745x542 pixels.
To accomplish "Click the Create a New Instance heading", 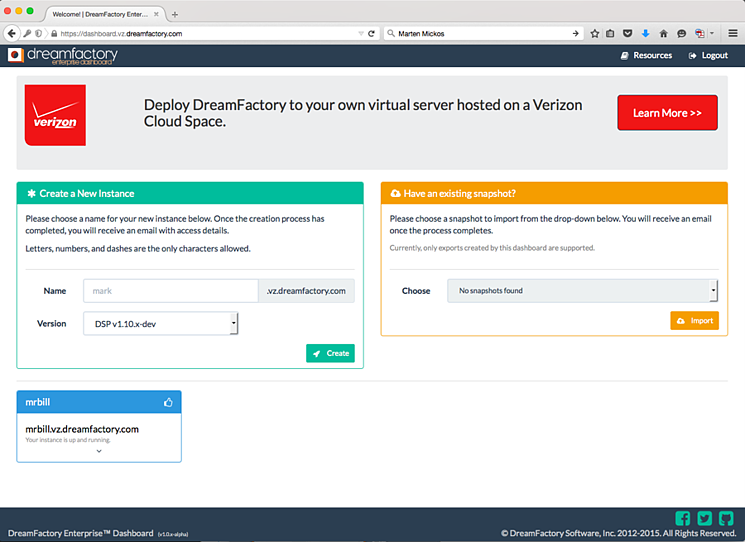I will [86, 193].
